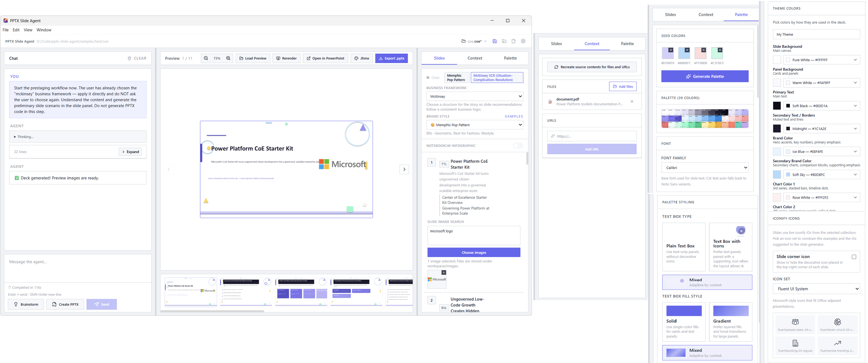
Task: Open settings via the gear icon
Action: click(x=523, y=41)
